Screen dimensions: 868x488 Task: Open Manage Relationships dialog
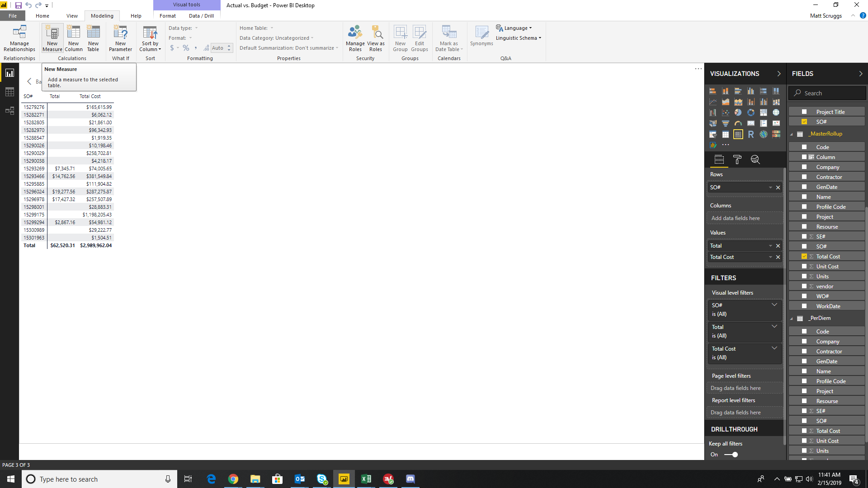tap(19, 38)
